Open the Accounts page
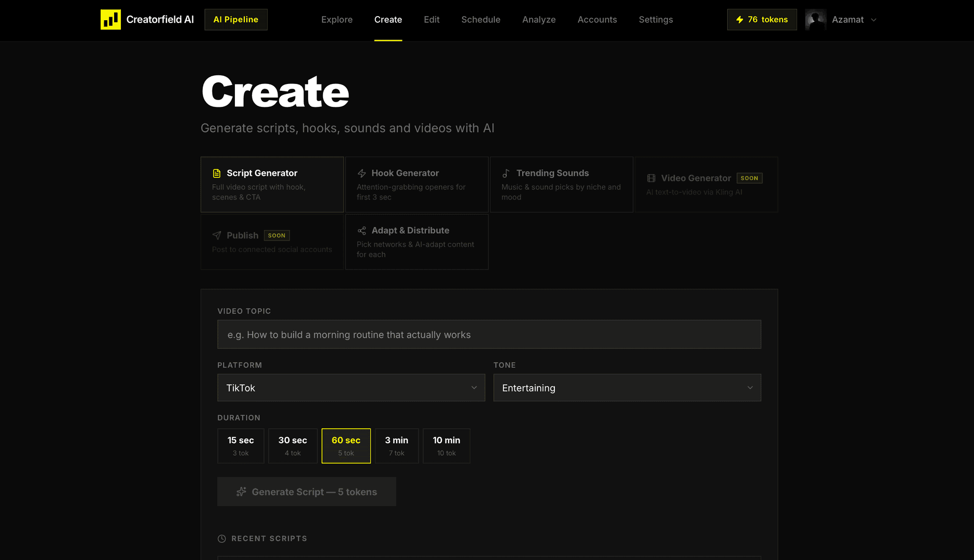The width and height of the screenshot is (974, 560). tap(597, 20)
